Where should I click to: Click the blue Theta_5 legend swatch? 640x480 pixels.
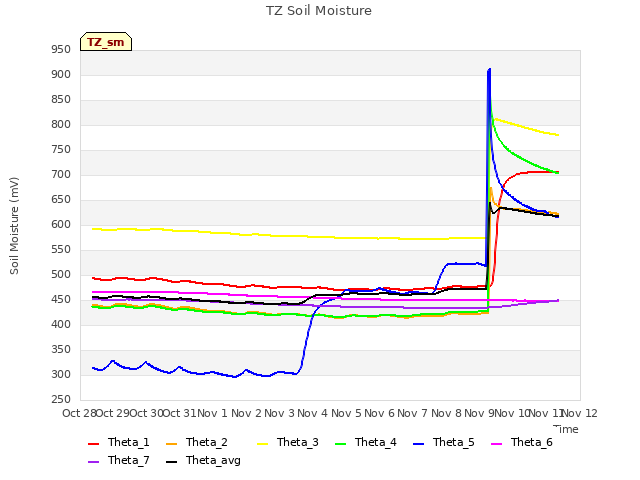click(x=418, y=443)
